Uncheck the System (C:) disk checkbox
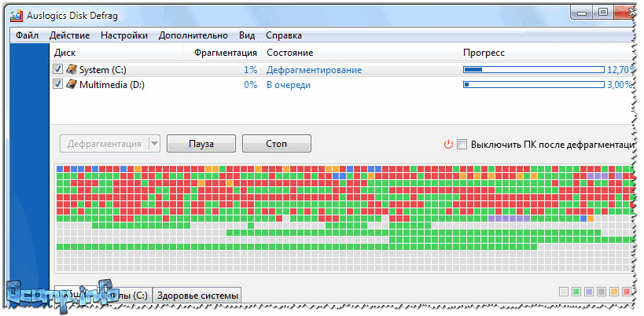The image size is (644, 316). (58, 69)
